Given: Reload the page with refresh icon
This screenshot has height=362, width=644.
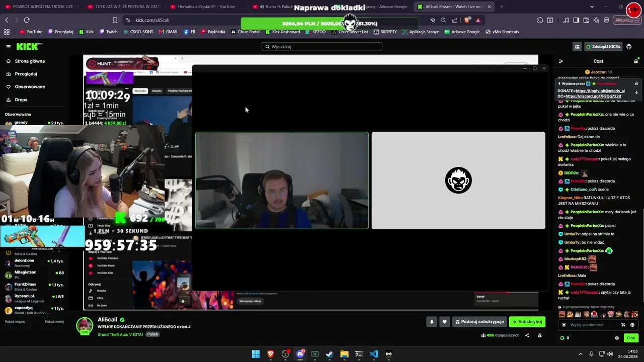Looking at the screenshot, I should pyautogui.click(x=27, y=20).
